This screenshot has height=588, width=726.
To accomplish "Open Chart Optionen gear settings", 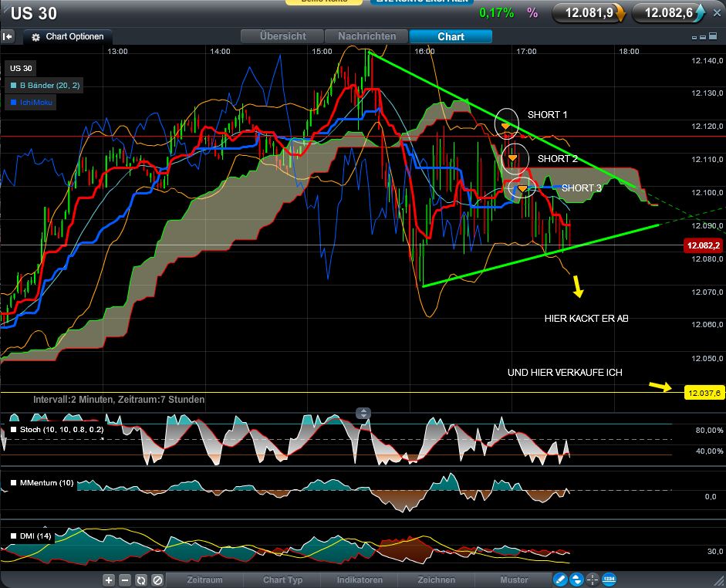I will (x=68, y=36).
